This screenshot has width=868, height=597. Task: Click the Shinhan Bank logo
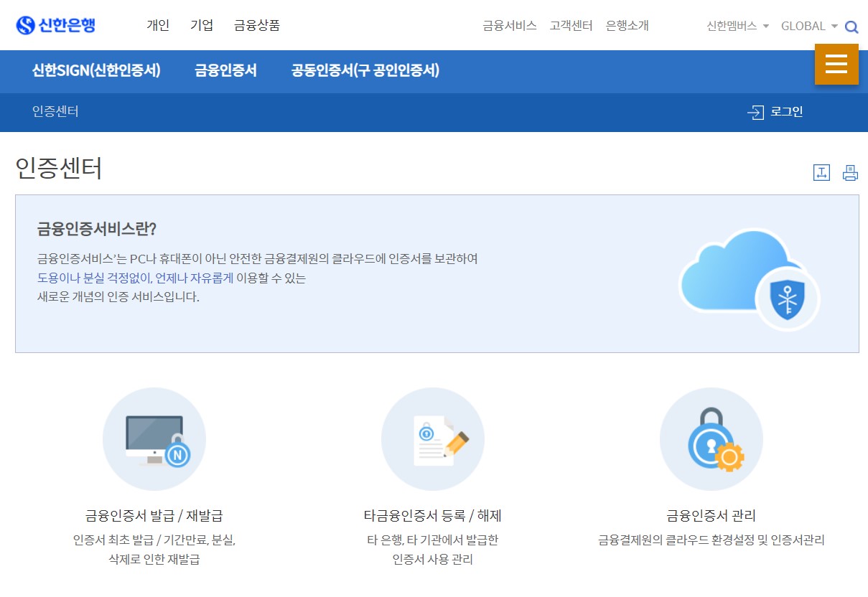coord(56,24)
